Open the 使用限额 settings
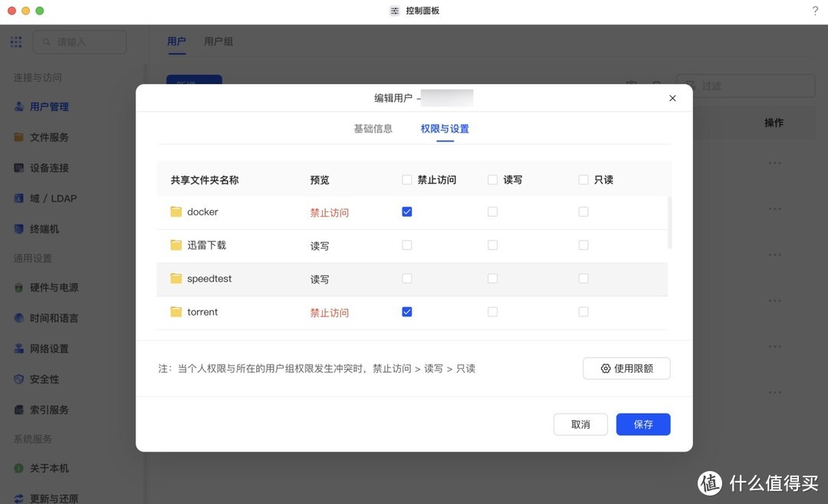This screenshot has width=828, height=504. click(x=626, y=368)
